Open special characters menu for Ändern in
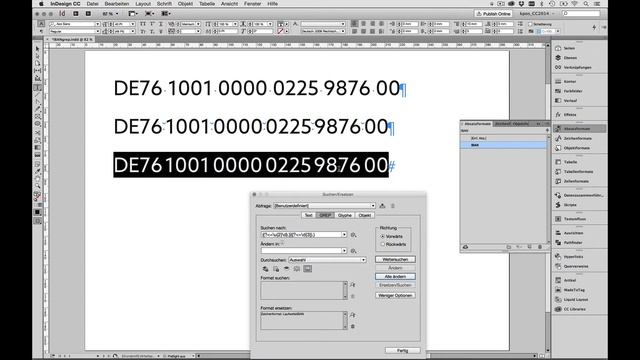The image size is (640, 360). point(353,251)
